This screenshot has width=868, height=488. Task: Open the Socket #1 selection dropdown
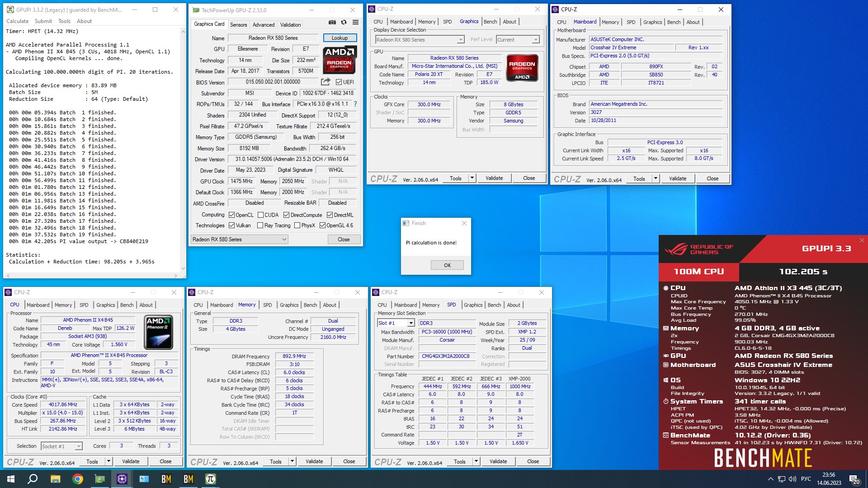pyautogui.click(x=61, y=446)
